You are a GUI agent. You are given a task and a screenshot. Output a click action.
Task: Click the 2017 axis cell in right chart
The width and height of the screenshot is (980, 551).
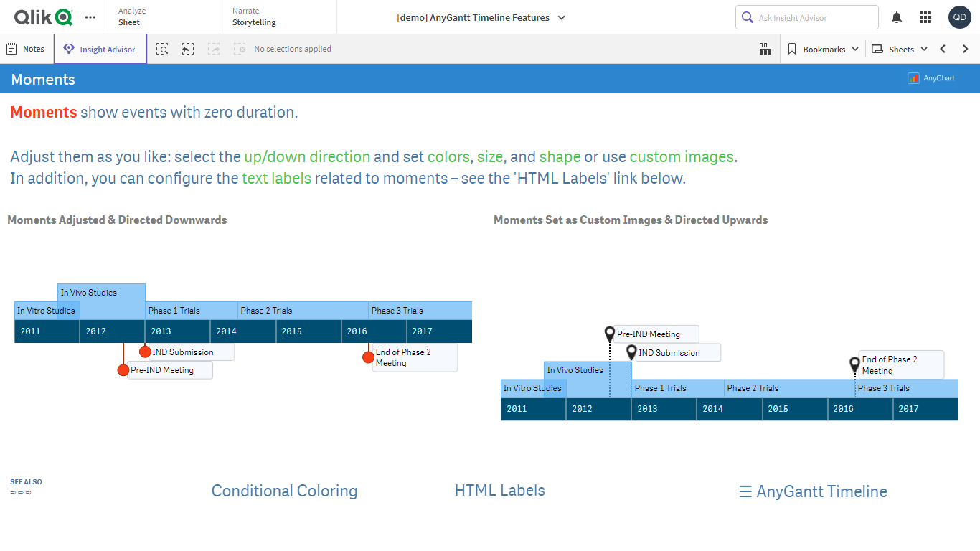pos(925,409)
